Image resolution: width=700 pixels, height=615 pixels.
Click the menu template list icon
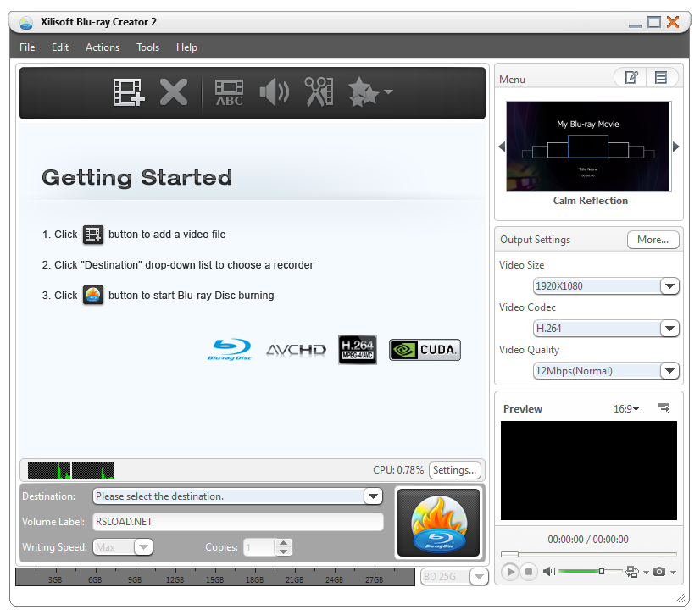coord(661,78)
